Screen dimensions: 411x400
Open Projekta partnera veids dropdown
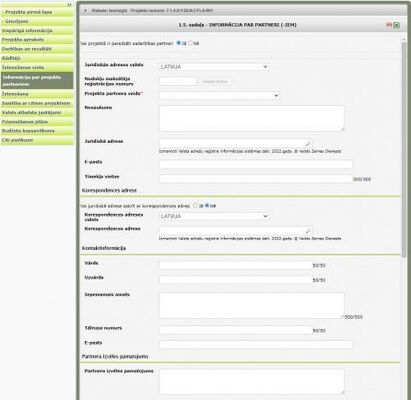[219, 95]
